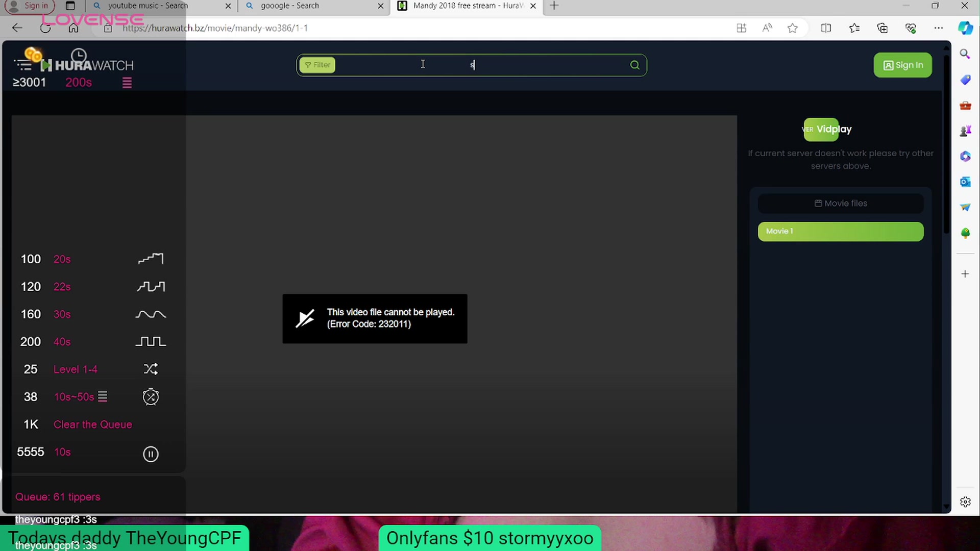Open split screen view icon
This screenshot has width=980, height=551.
[x=826, y=28]
